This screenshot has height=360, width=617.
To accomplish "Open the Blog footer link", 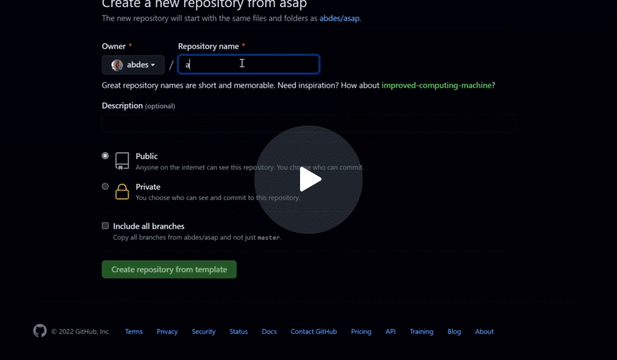I will click(454, 332).
